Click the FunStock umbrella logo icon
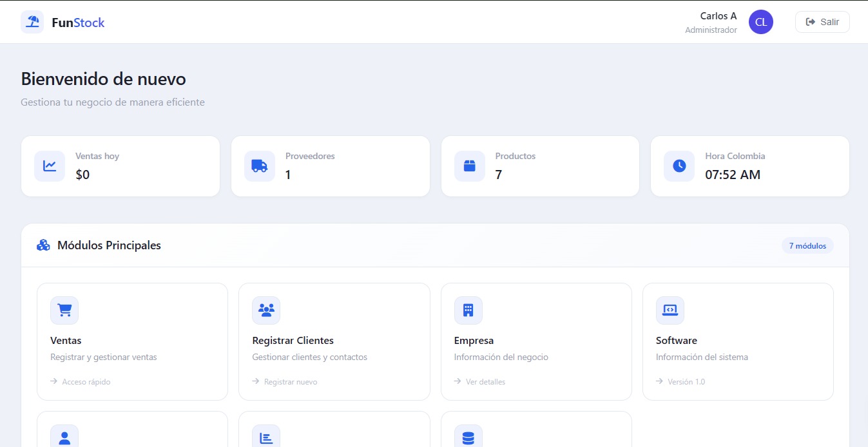This screenshot has width=868, height=447. [32, 22]
